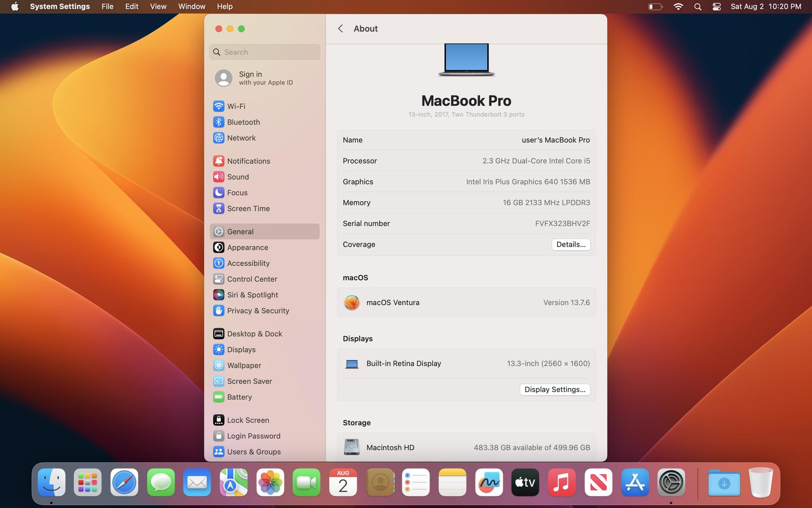Launch FaceTime from the Dock

point(306,482)
